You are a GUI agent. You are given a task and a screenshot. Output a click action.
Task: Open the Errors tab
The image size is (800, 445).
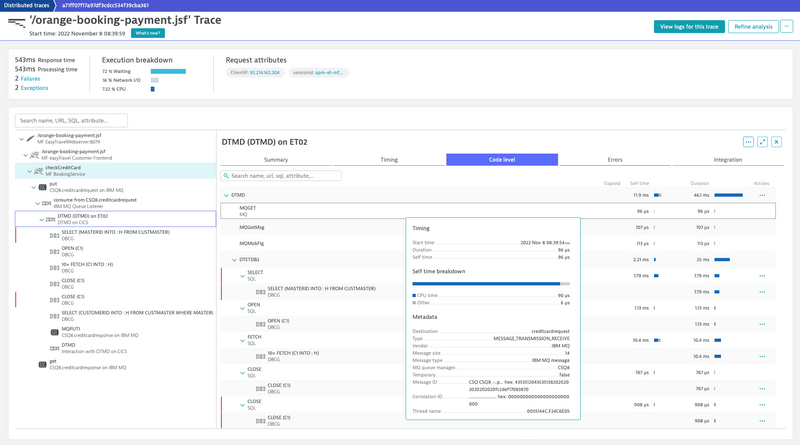pos(614,159)
